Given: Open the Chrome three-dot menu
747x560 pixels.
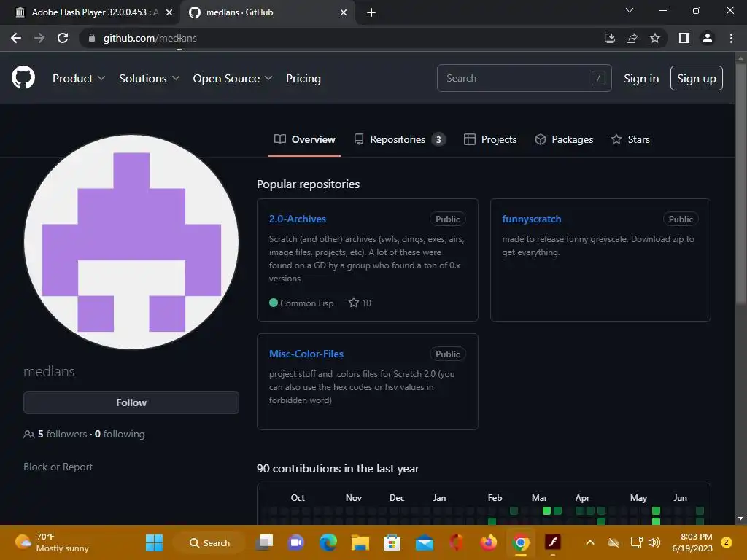Looking at the screenshot, I should [x=731, y=38].
